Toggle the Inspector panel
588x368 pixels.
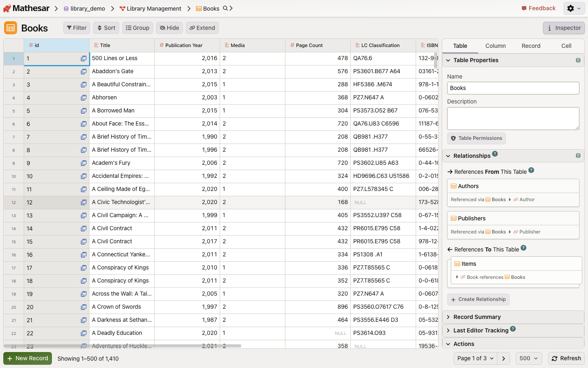point(564,28)
